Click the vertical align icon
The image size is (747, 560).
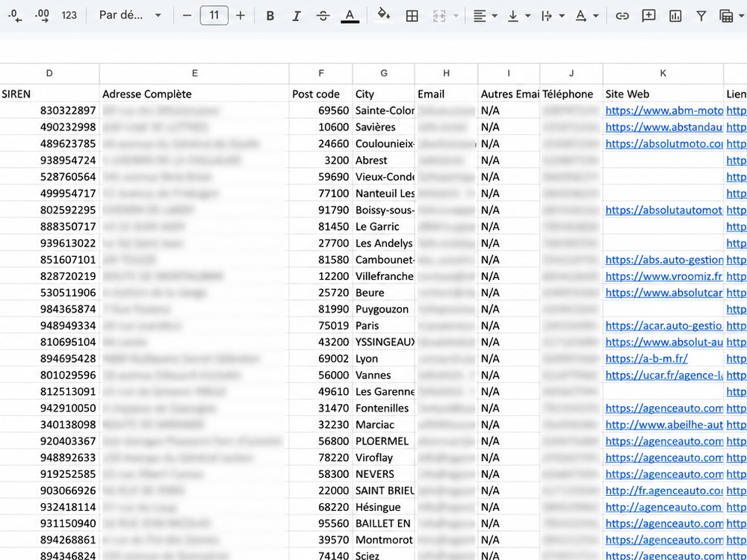click(x=513, y=16)
